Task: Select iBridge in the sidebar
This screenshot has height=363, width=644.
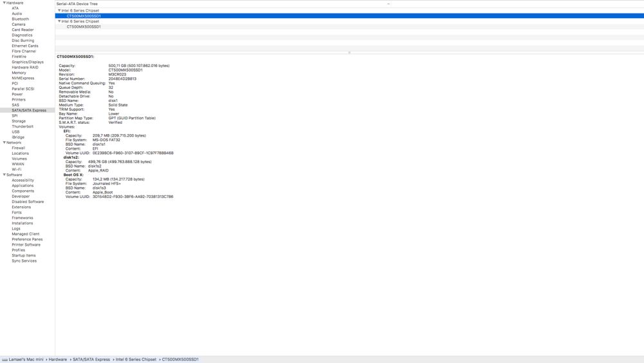Action: pyautogui.click(x=18, y=137)
